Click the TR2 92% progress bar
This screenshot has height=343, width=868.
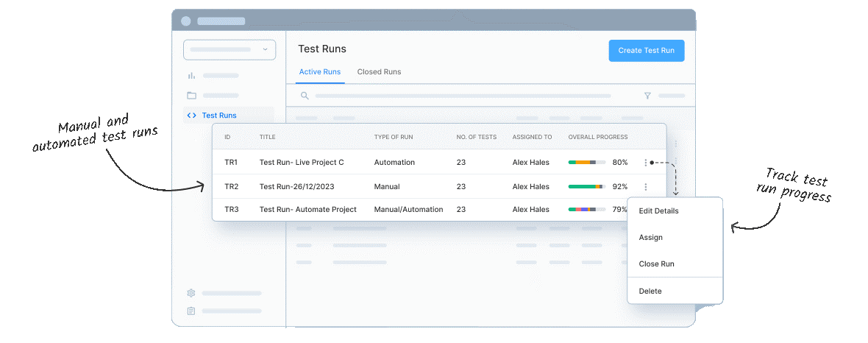(x=587, y=187)
